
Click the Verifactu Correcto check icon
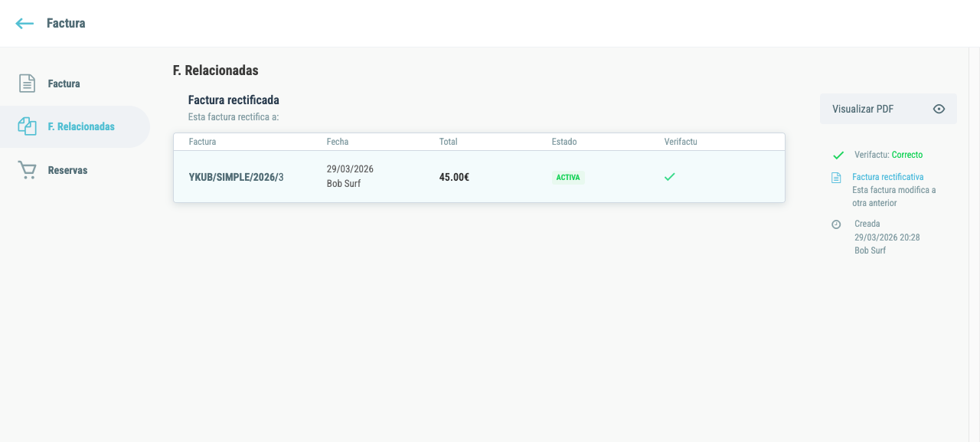838,155
